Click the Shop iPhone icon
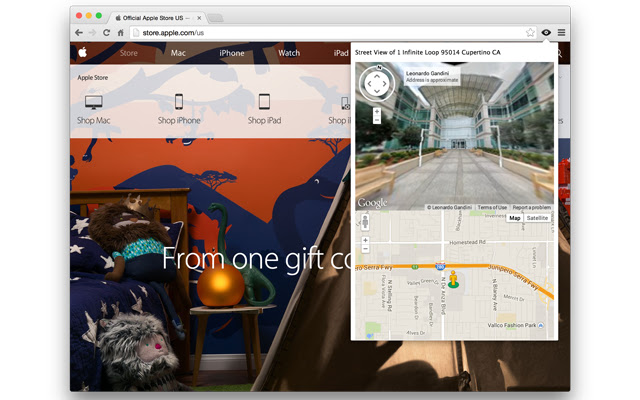This screenshot has width=640, height=400. click(x=179, y=102)
